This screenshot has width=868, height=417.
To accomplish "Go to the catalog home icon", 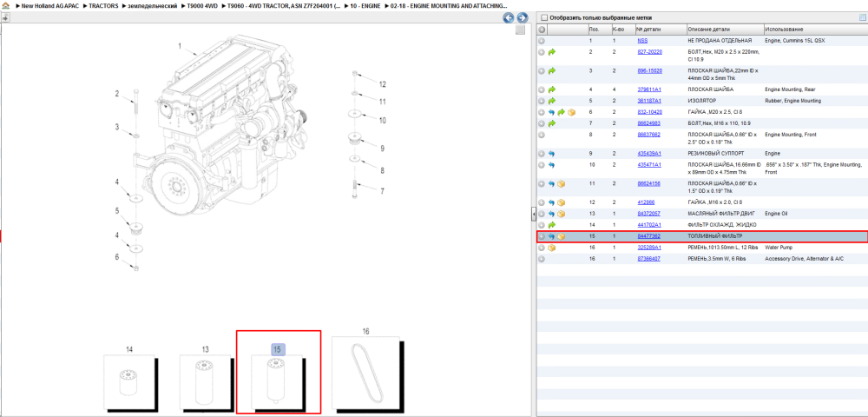I will pyautogui.click(x=6, y=5).
